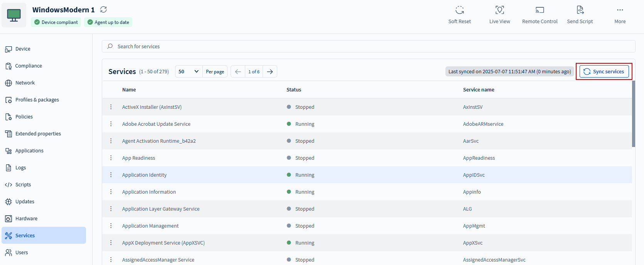Sort services by Status column header

click(293, 89)
